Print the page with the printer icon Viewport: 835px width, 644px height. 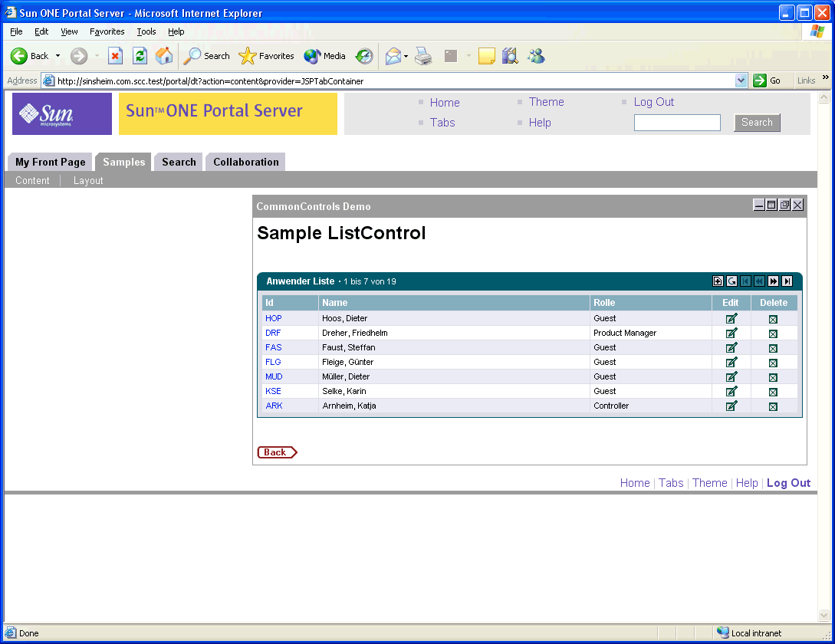click(x=423, y=56)
